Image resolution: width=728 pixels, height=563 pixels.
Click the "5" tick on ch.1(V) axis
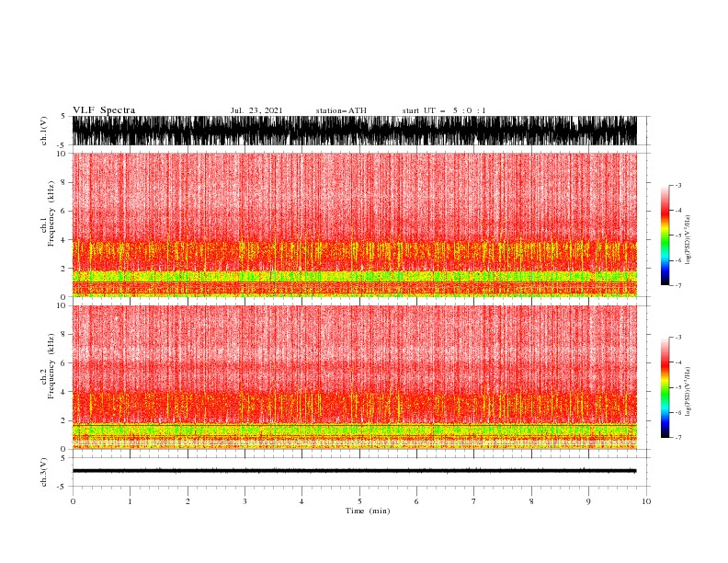63,116
